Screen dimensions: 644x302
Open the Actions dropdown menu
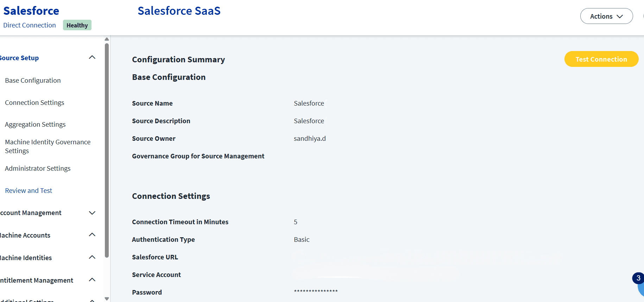[606, 16]
